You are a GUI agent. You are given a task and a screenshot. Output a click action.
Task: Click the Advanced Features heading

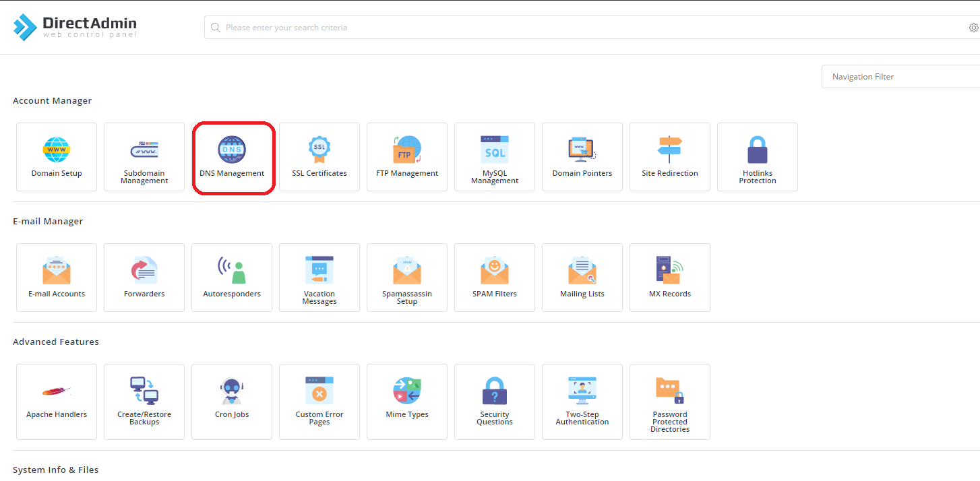click(56, 342)
